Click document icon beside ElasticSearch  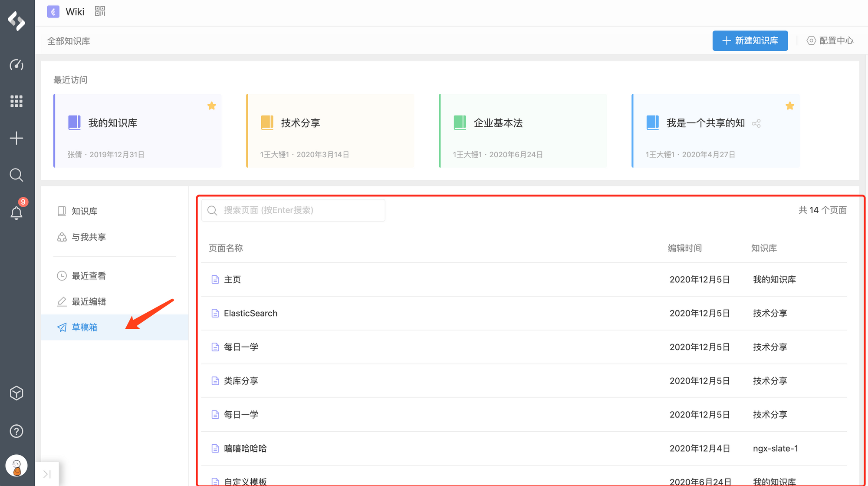(x=215, y=313)
